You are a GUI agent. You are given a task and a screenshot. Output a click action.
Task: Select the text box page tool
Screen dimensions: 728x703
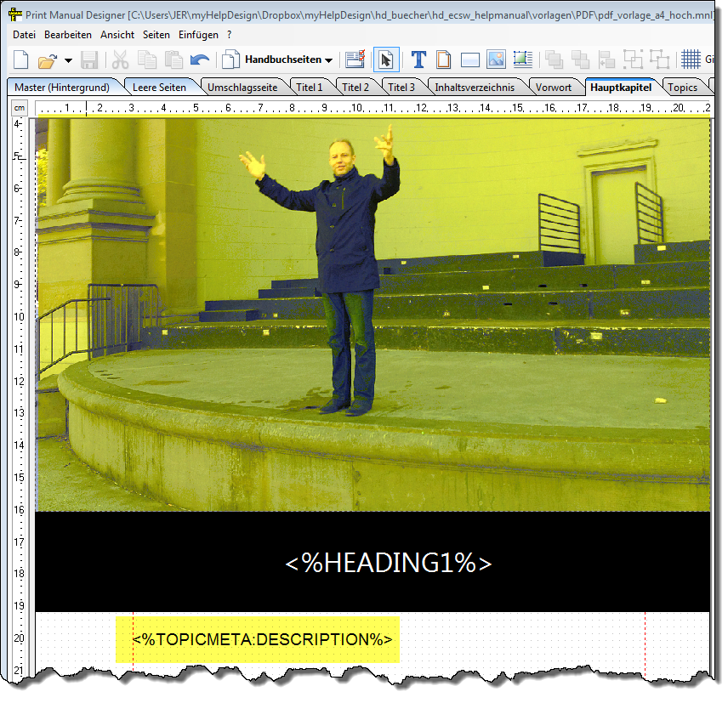coord(444,60)
